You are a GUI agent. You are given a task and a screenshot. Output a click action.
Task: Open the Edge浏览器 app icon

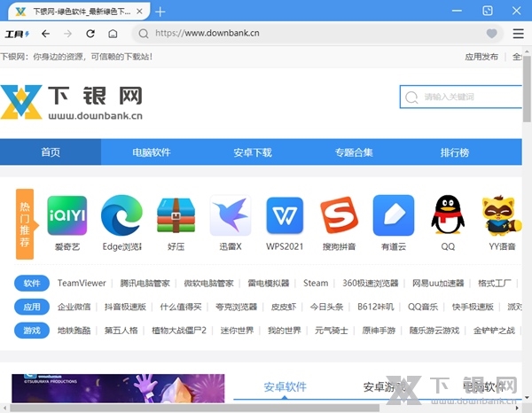121,215
